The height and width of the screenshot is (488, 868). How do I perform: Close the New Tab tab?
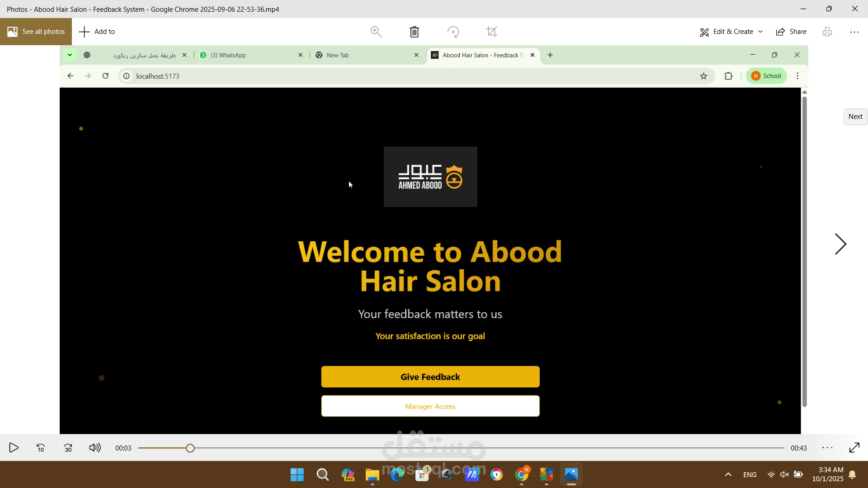coord(416,55)
